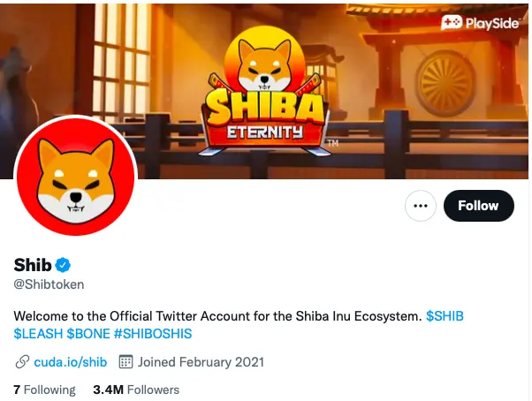Screen dimensions: 532x401
Task: Click the link chain icon before cuda.io/shib
Action: pos(21,362)
